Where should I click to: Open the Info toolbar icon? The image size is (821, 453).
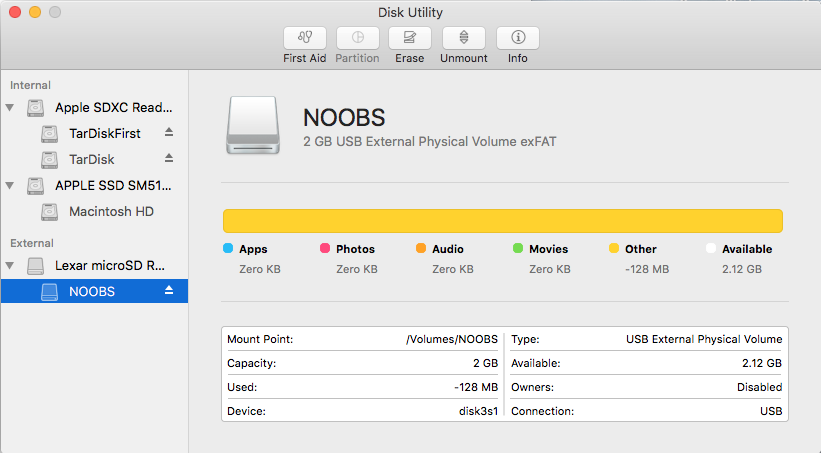click(517, 38)
